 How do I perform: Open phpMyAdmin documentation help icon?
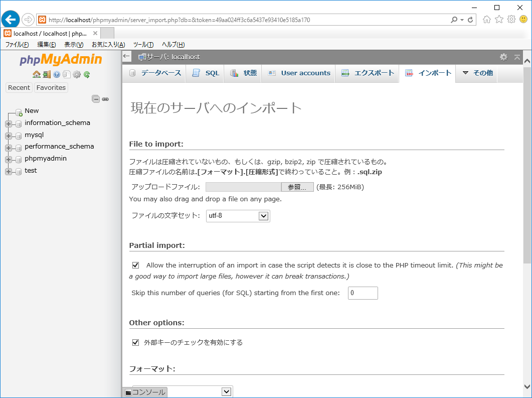coord(57,74)
